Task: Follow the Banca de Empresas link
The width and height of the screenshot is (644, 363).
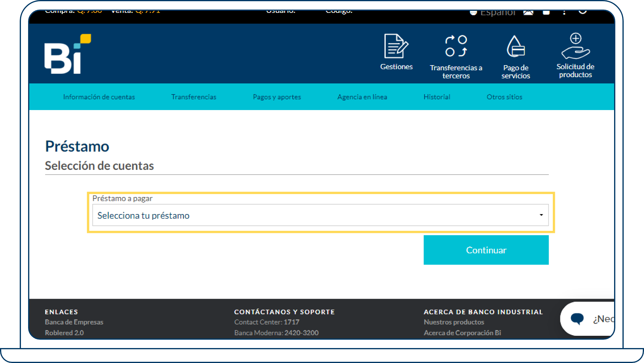Action: pos(74,322)
